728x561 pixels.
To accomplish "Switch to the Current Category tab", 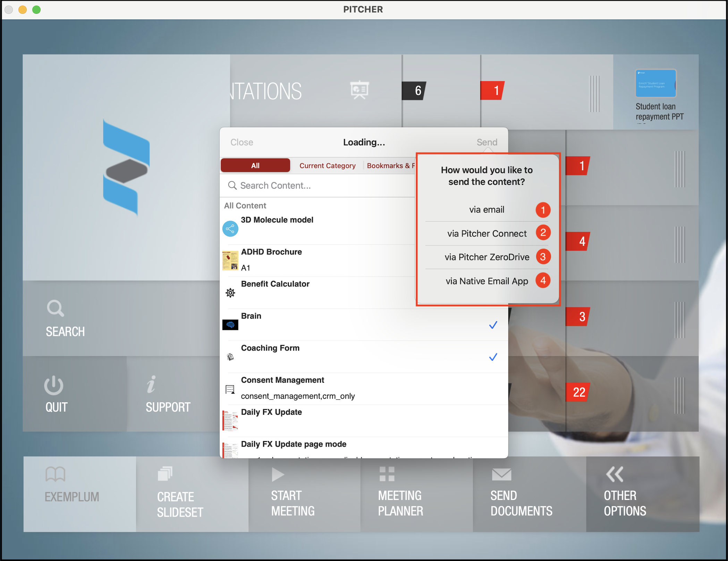I will coord(327,165).
